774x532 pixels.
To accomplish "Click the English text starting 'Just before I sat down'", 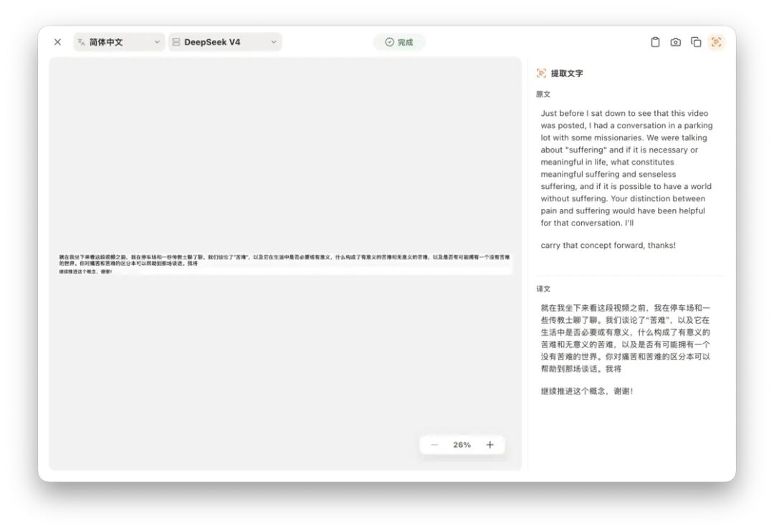I will (x=627, y=168).
